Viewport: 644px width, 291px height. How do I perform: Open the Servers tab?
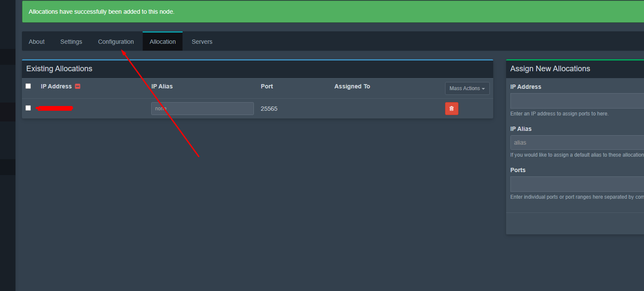pyautogui.click(x=202, y=42)
